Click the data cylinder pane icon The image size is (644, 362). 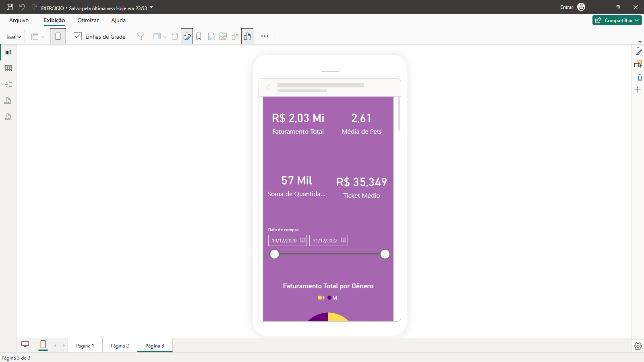point(175,37)
